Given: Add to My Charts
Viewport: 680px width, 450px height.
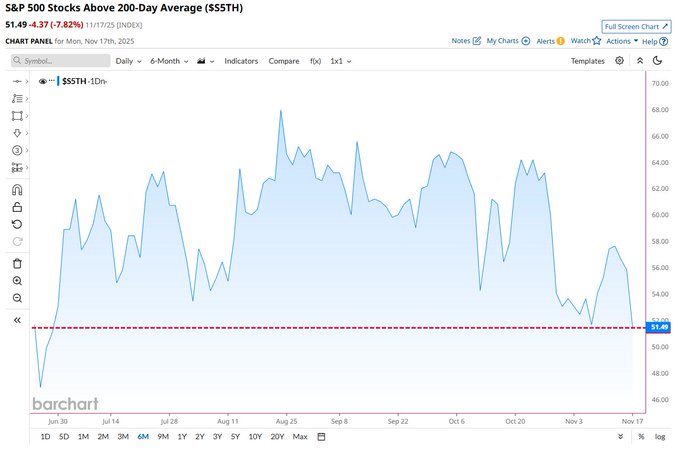Looking at the screenshot, I should (x=508, y=41).
